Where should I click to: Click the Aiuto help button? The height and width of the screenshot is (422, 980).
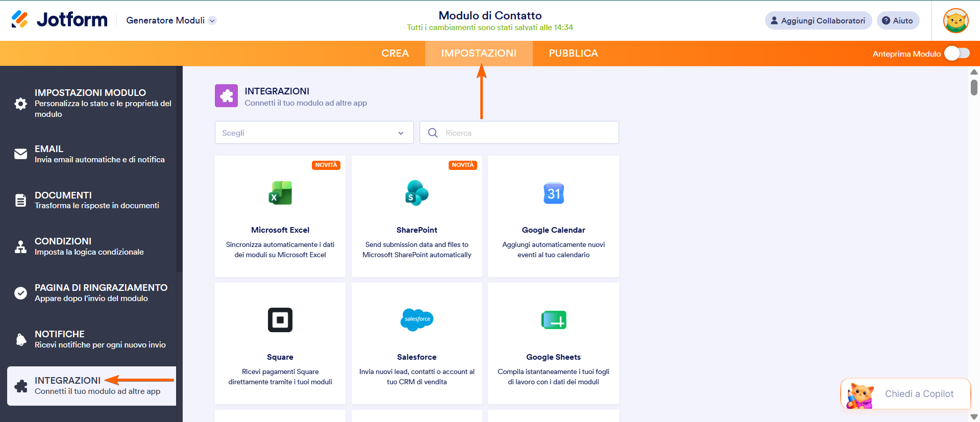tap(898, 21)
